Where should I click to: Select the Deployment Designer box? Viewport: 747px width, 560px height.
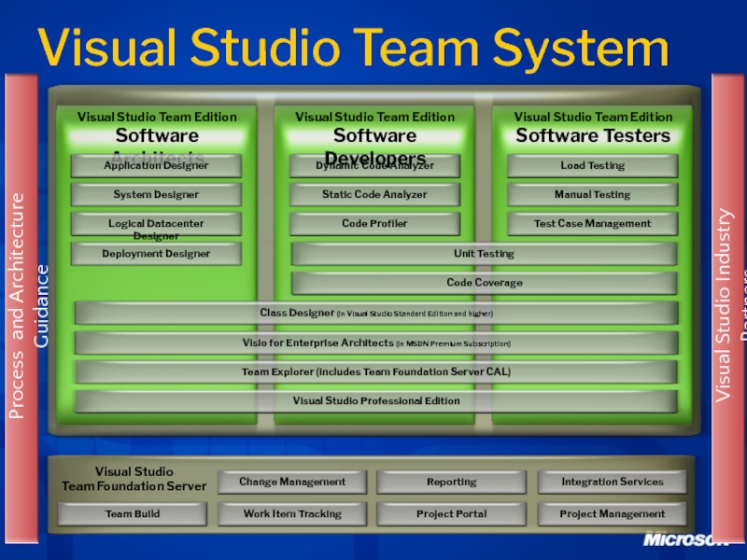pos(156,254)
